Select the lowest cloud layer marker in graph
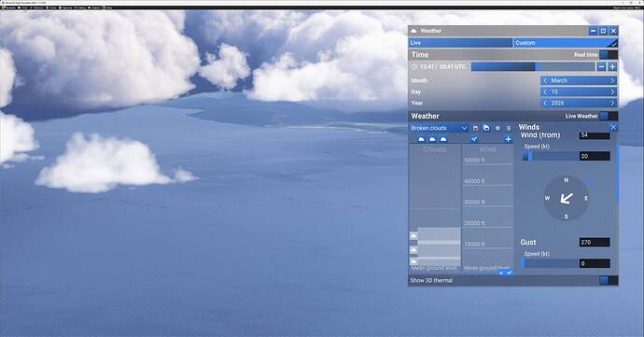The image size is (644, 337). click(x=413, y=261)
